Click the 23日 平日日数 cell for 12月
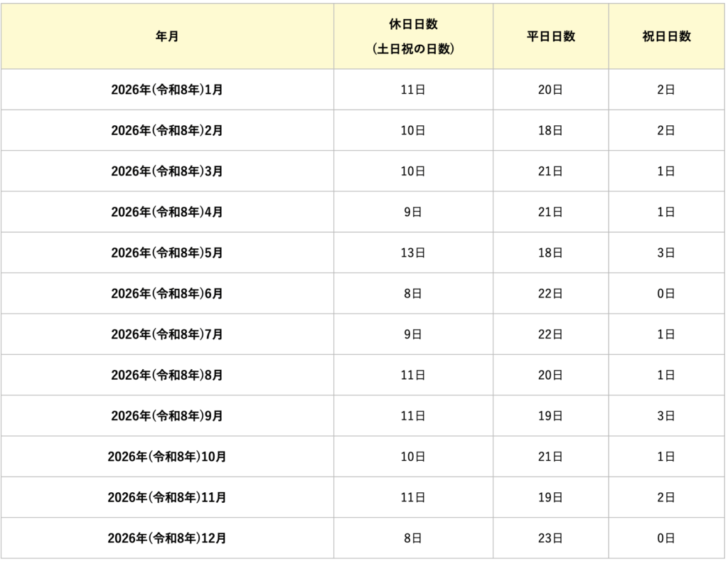 coord(550,538)
